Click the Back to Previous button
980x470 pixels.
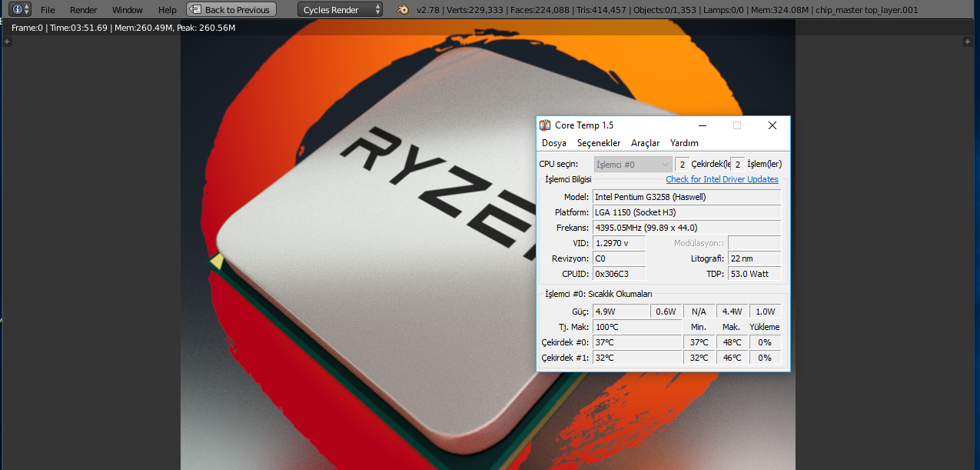231,9
